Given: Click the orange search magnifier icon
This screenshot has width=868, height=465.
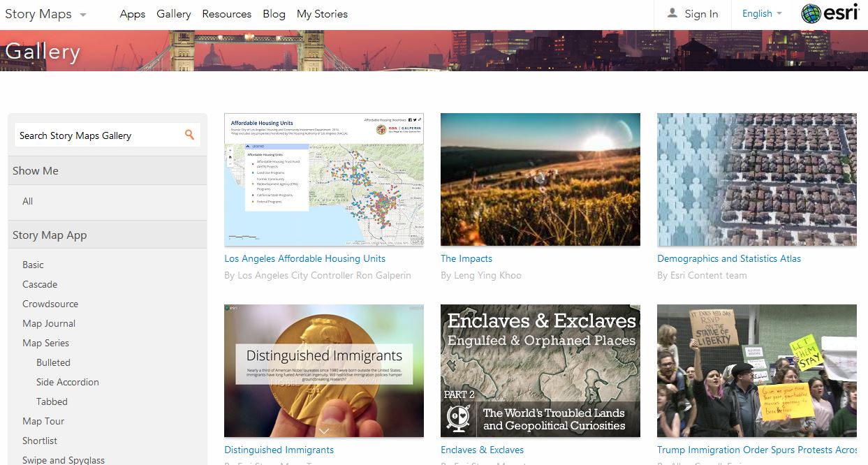Looking at the screenshot, I should pos(189,135).
